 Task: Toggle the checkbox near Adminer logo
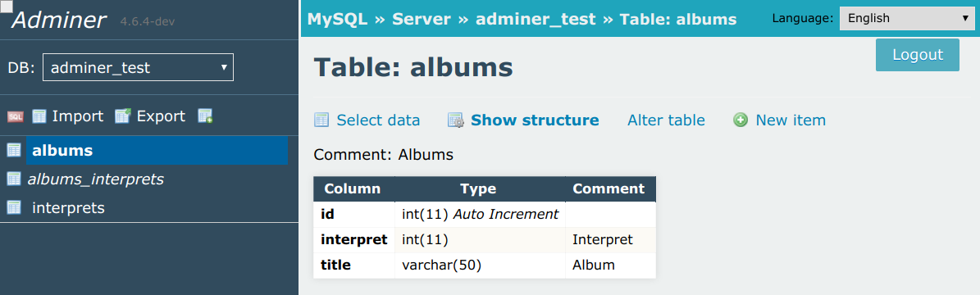tap(7, 7)
